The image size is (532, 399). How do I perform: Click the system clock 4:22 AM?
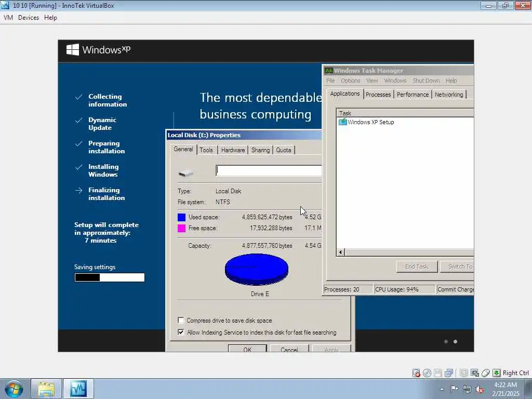point(506,385)
